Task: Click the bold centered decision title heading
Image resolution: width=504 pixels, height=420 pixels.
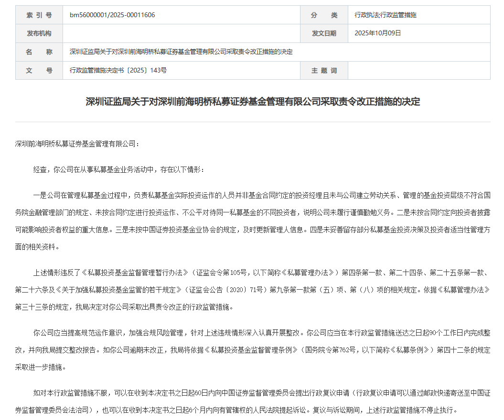Action: (253, 102)
